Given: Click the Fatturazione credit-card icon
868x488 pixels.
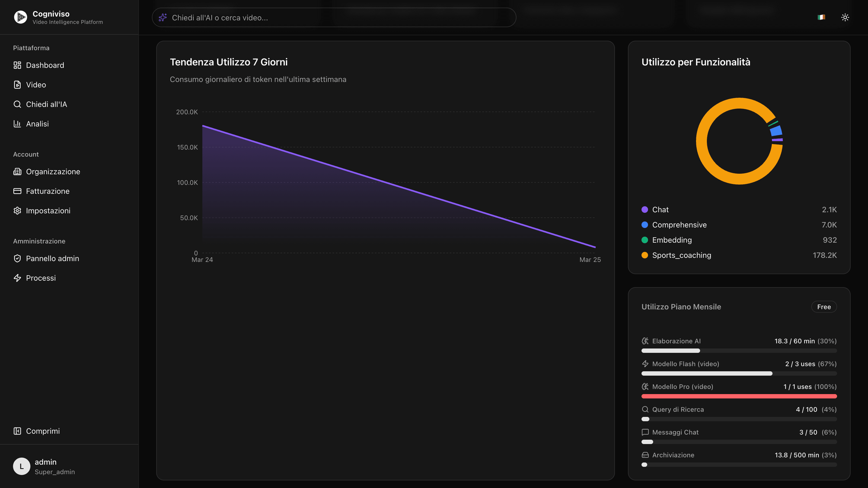Looking at the screenshot, I should (18, 191).
